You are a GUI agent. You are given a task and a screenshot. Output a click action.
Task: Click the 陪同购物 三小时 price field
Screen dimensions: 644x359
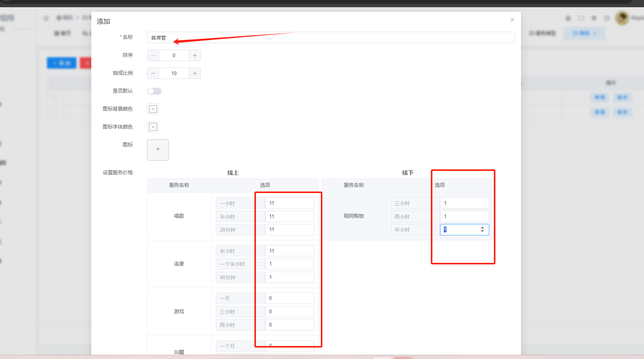coord(464,203)
